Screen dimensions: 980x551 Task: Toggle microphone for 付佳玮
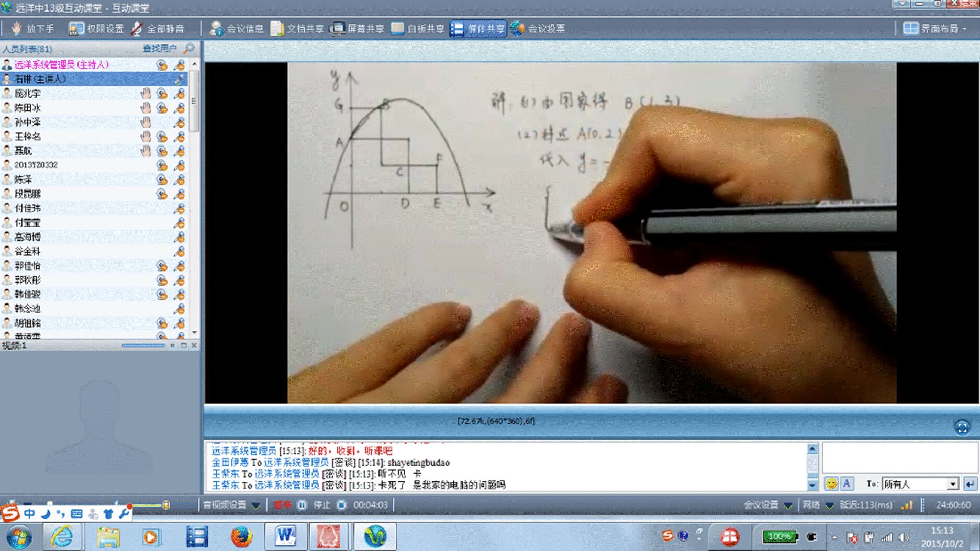tap(180, 208)
